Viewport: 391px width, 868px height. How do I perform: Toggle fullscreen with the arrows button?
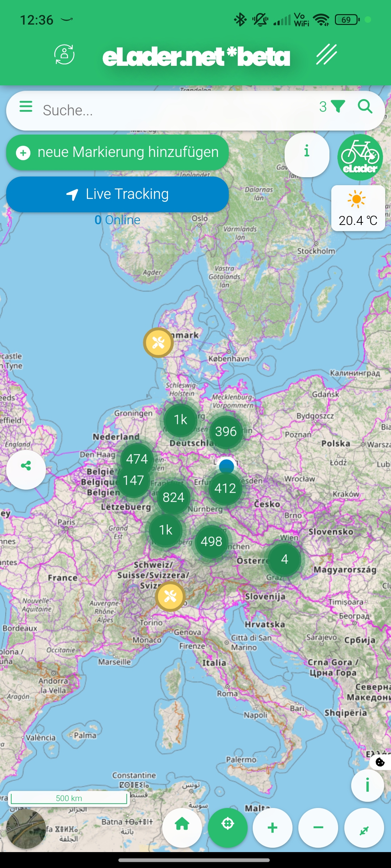point(364,828)
